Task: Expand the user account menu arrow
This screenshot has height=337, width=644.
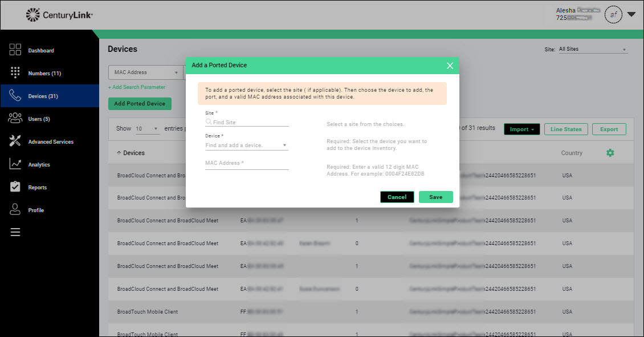Action: click(x=631, y=15)
